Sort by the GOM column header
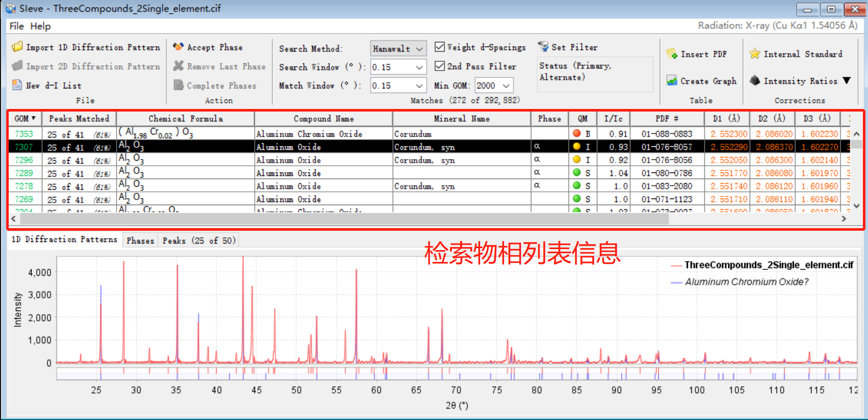868x420 pixels. [x=25, y=119]
